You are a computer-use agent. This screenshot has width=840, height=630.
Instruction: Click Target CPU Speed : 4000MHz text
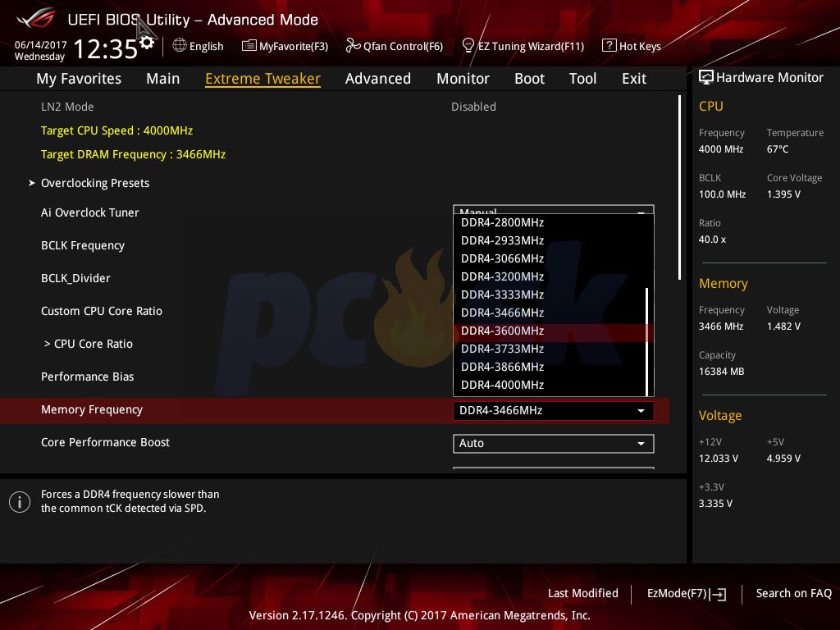click(x=116, y=130)
